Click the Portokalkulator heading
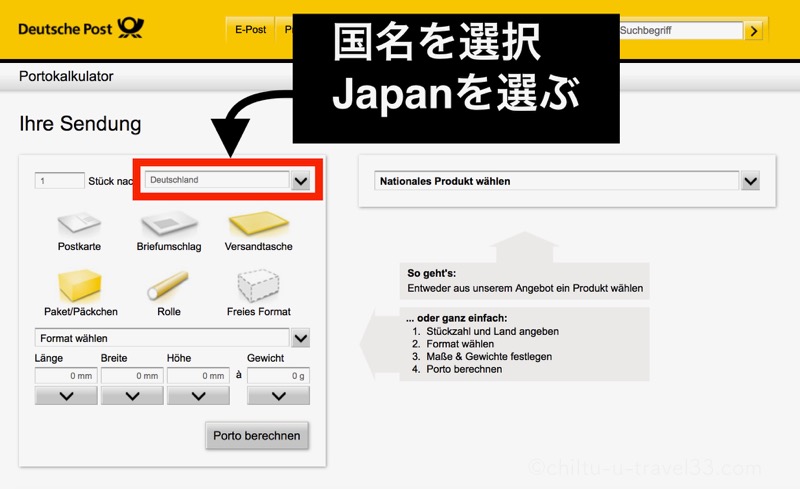This screenshot has width=800, height=489. pos(66,76)
